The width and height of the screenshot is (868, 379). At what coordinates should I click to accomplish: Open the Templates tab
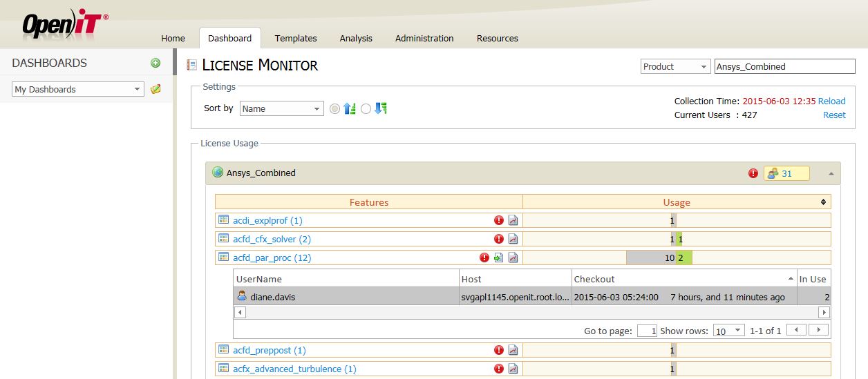pyautogui.click(x=296, y=38)
